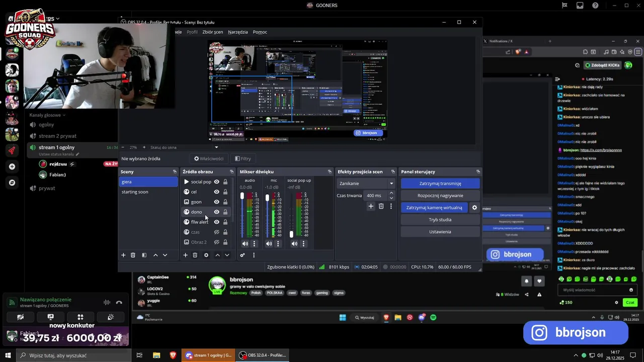This screenshot has width=644, height=362.
Task: Add a new source in Źródła obrazu
Action: [185, 255]
